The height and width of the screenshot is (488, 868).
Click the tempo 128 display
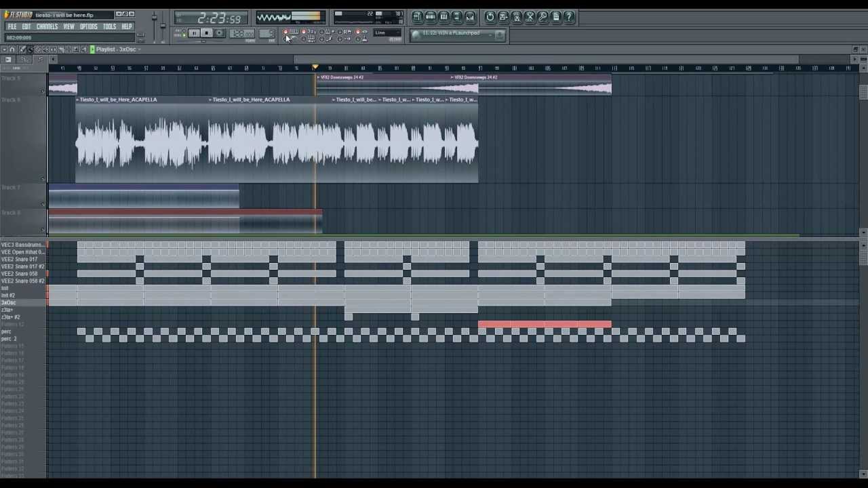pos(242,33)
